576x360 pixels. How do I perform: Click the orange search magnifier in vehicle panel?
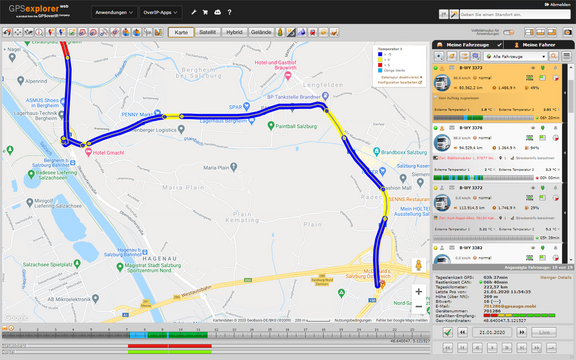(x=554, y=56)
